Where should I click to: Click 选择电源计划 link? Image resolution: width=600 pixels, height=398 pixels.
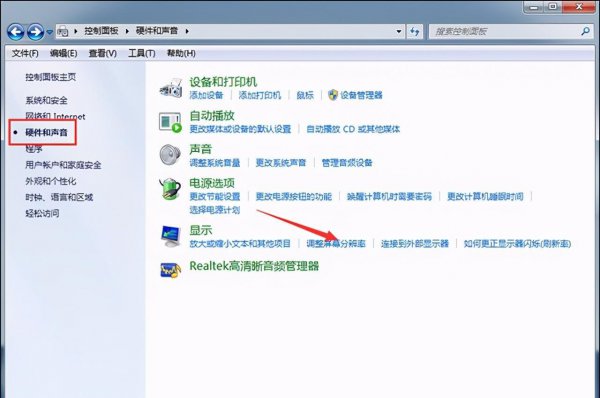(x=215, y=210)
